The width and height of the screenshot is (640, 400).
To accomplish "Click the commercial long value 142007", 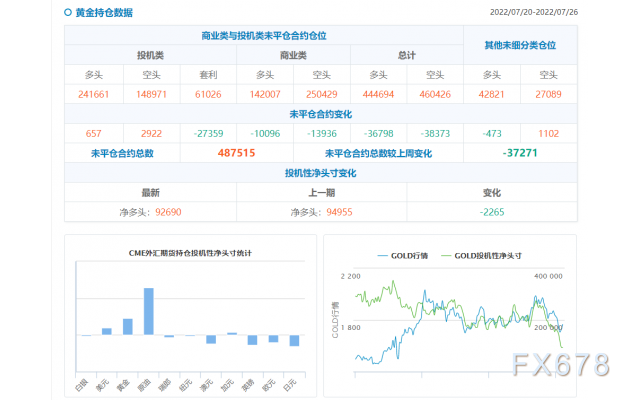I will click(x=265, y=95).
